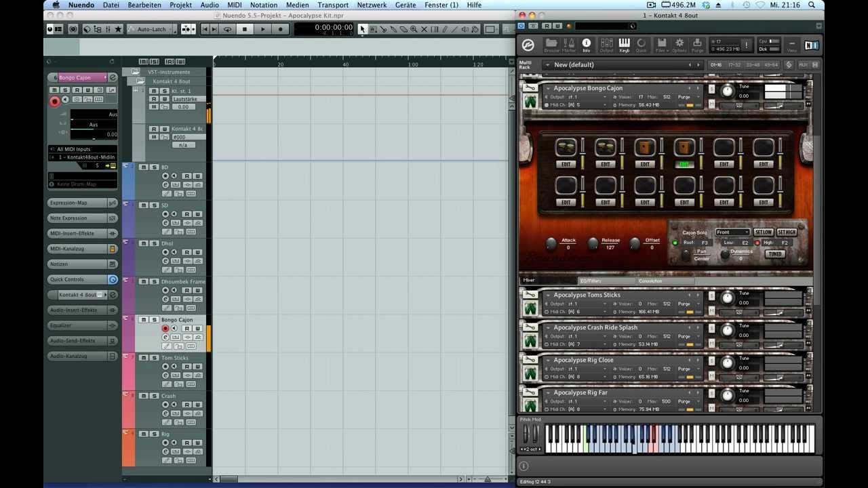Toggle the Quick Controls blue icon

point(113,279)
